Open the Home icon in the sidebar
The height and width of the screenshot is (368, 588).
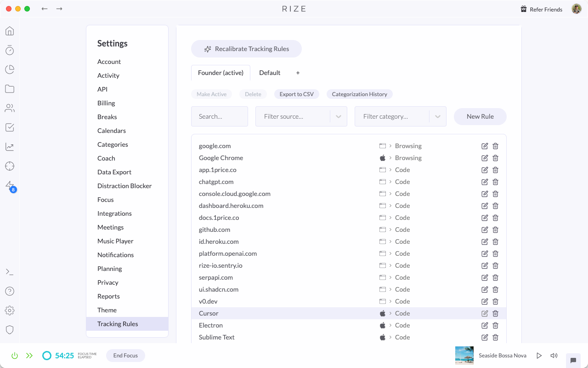[10, 31]
